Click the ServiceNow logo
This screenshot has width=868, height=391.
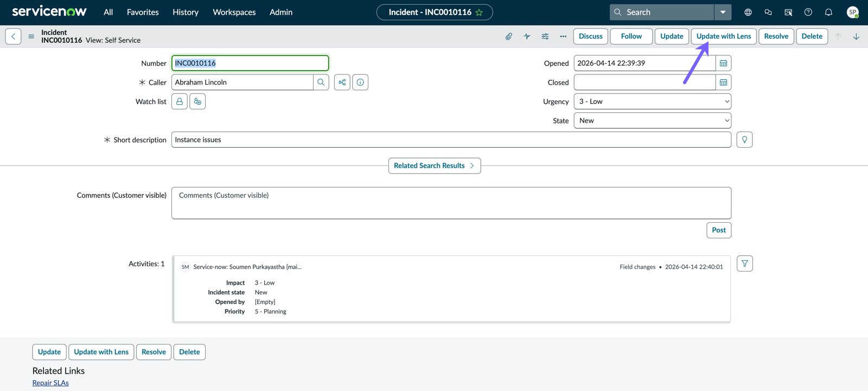(49, 11)
